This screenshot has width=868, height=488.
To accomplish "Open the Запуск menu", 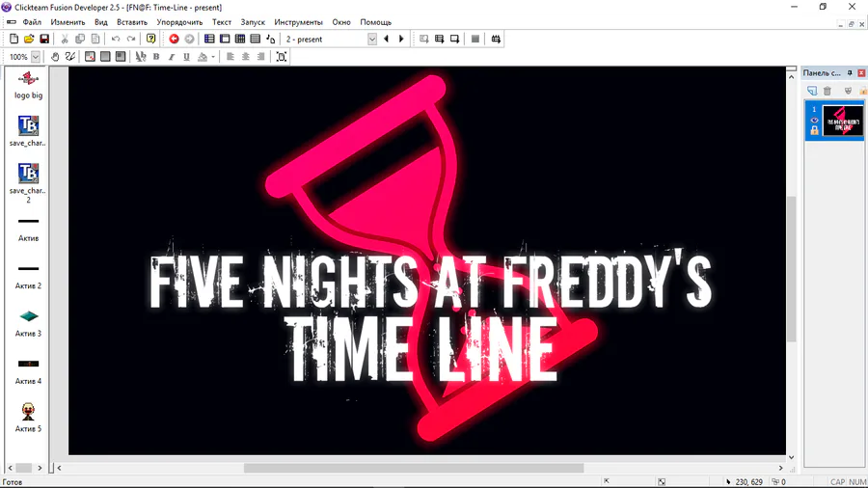I will [x=253, y=22].
